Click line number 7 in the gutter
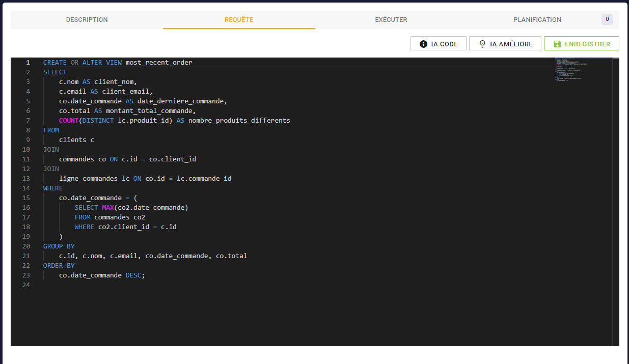 [28, 121]
